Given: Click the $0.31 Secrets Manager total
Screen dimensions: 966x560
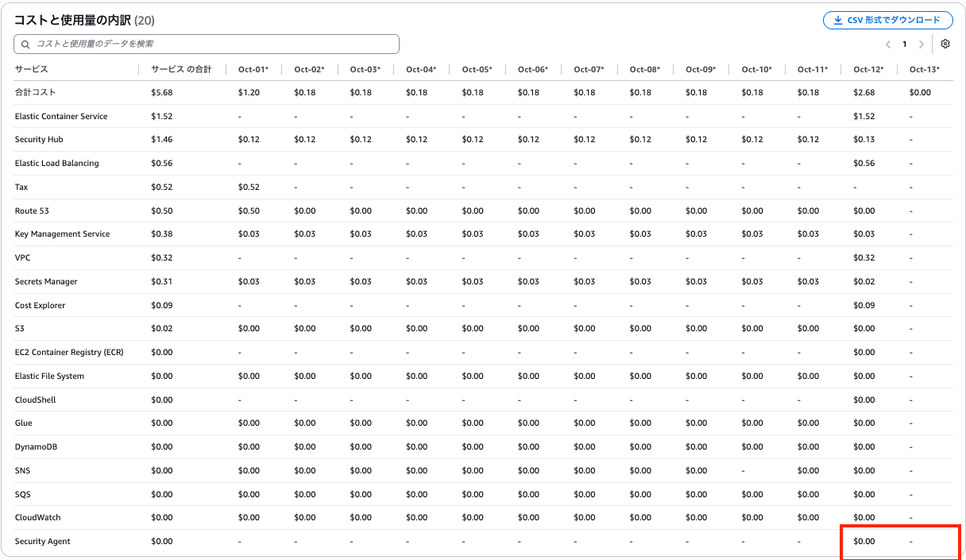Looking at the screenshot, I should click(161, 281).
